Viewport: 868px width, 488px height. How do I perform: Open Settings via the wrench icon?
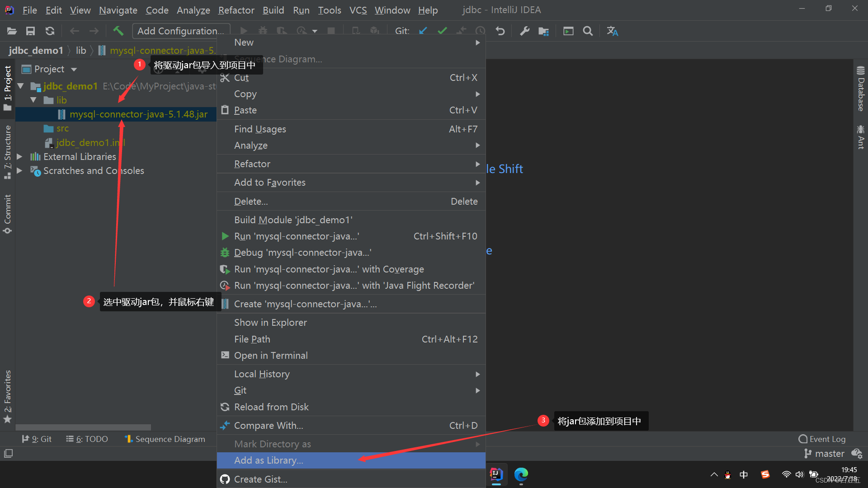pos(524,31)
